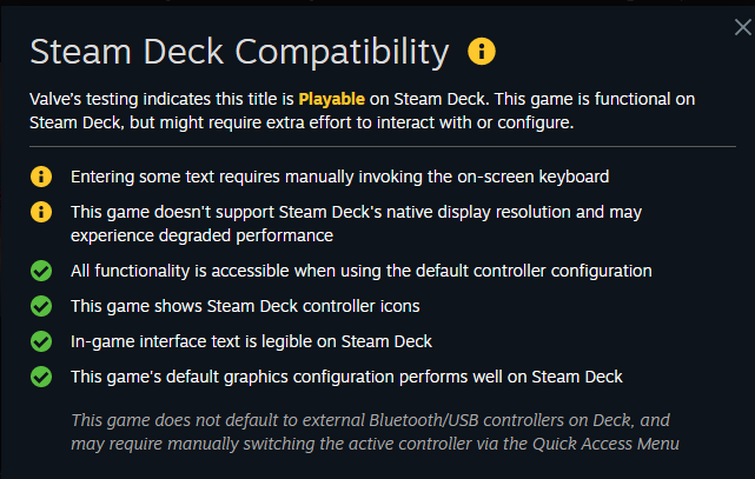Click 'Quick Access Menu' in the italic note

coord(606,443)
